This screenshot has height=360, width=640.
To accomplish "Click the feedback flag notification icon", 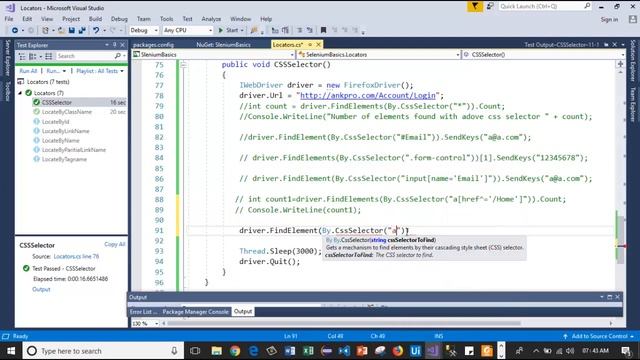I will click(x=475, y=6).
